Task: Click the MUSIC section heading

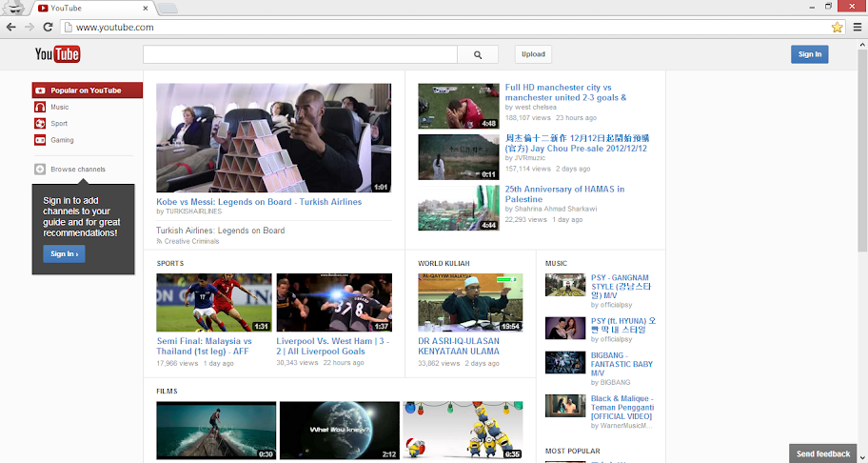Action: point(556,264)
